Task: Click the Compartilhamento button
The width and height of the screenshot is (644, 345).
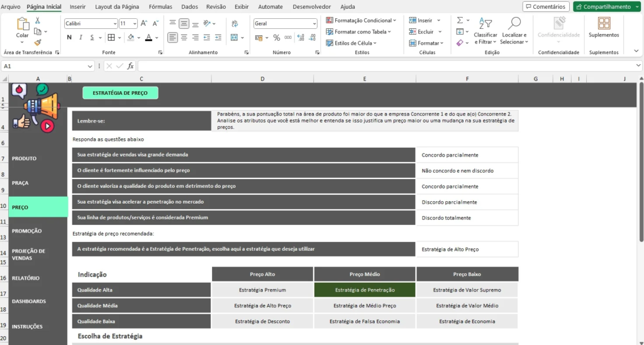Action: (x=606, y=6)
